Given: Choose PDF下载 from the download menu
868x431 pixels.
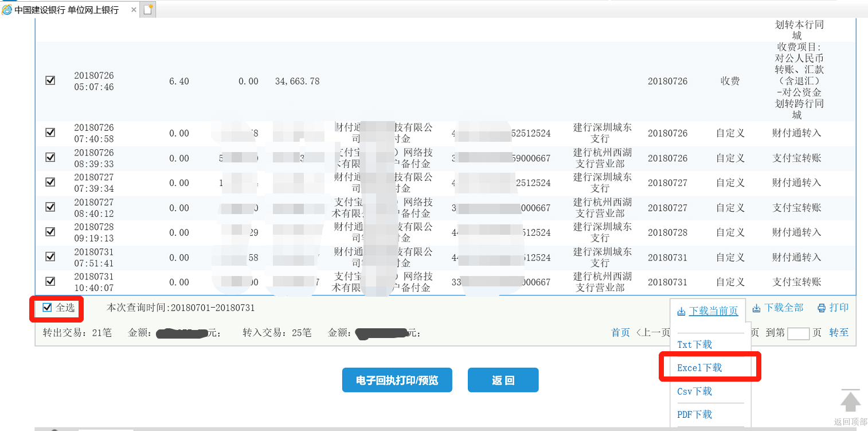Looking at the screenshot, I should (x=694, y=414).
